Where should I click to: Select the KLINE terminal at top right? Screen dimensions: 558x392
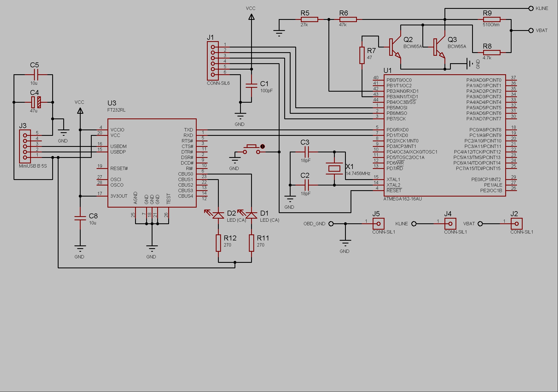531,8
